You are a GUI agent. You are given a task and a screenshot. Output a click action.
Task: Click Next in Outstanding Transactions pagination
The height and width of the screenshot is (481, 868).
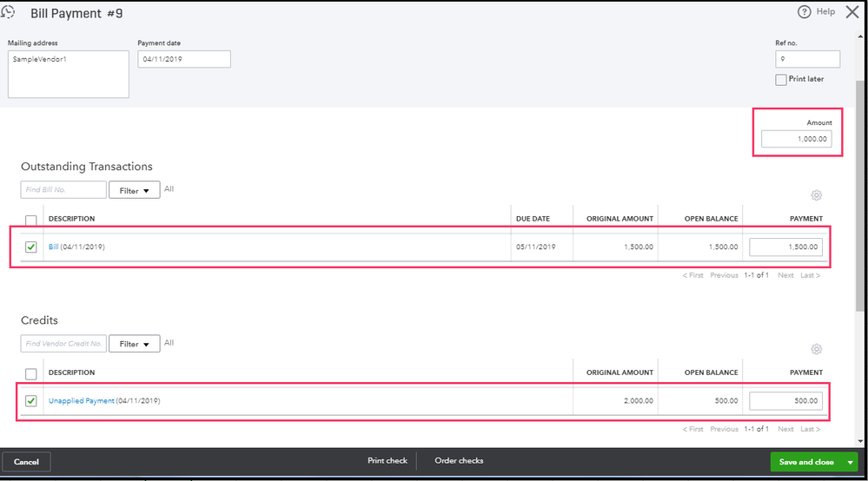tap(785, 274)
